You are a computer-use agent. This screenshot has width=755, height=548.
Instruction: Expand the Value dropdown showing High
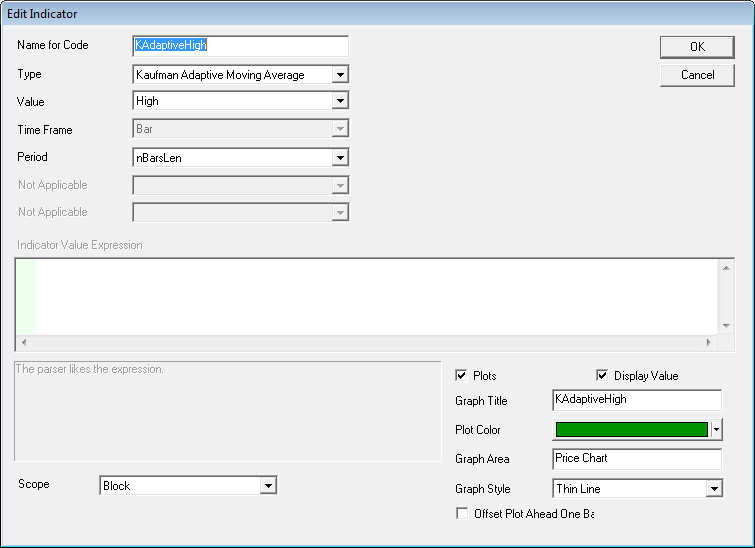340,101
